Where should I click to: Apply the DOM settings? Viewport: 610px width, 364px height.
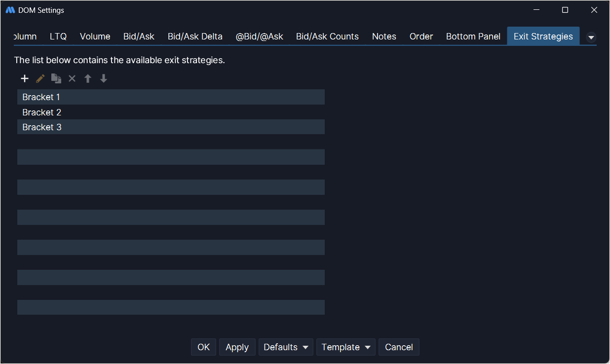point(237,347)
